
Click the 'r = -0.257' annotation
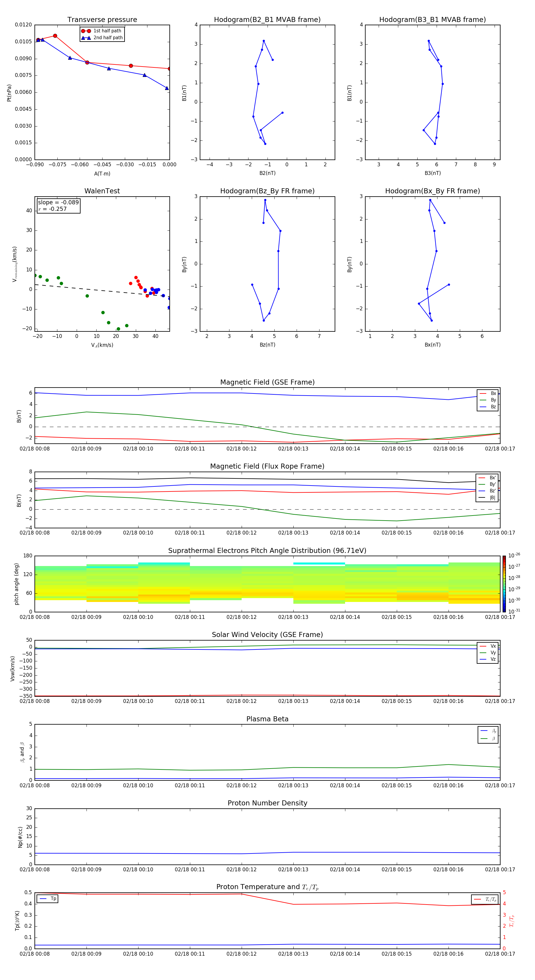point(53,209)
